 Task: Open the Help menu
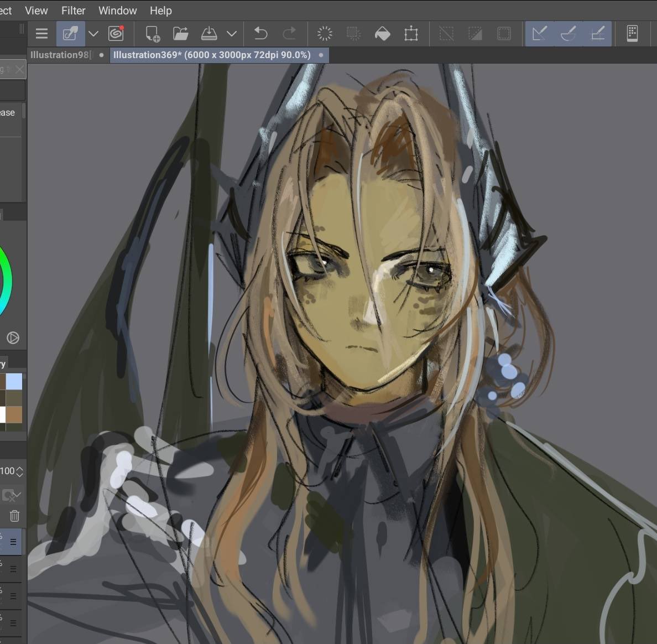click(x=161, y=11)
